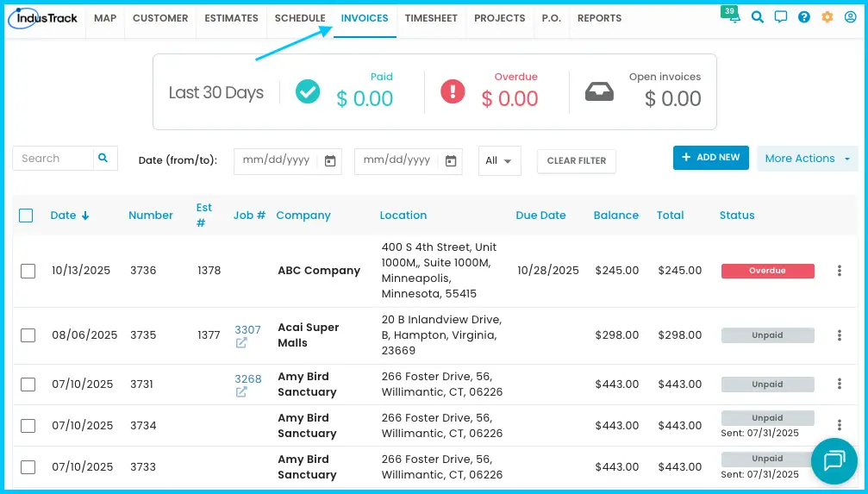
Task: Open row actions menu for invoice 3735
Action: tap(840, 335)
